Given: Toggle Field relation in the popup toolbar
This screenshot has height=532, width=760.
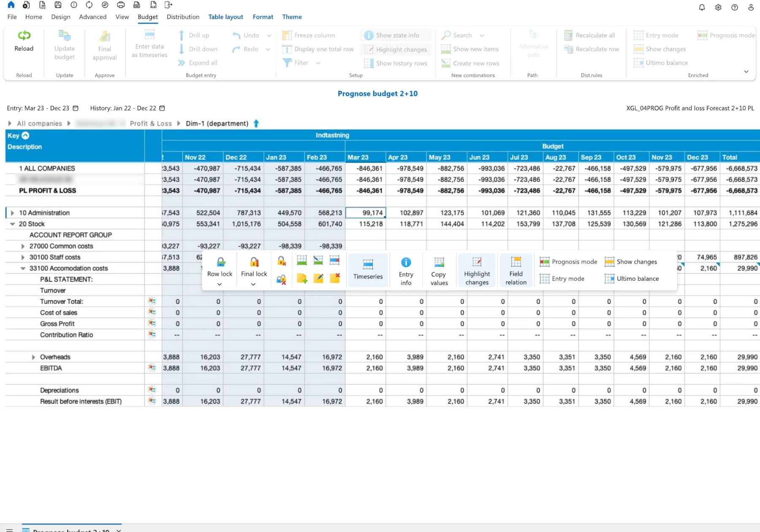Looking at the screenshot, I should click(x=516, y=271).
